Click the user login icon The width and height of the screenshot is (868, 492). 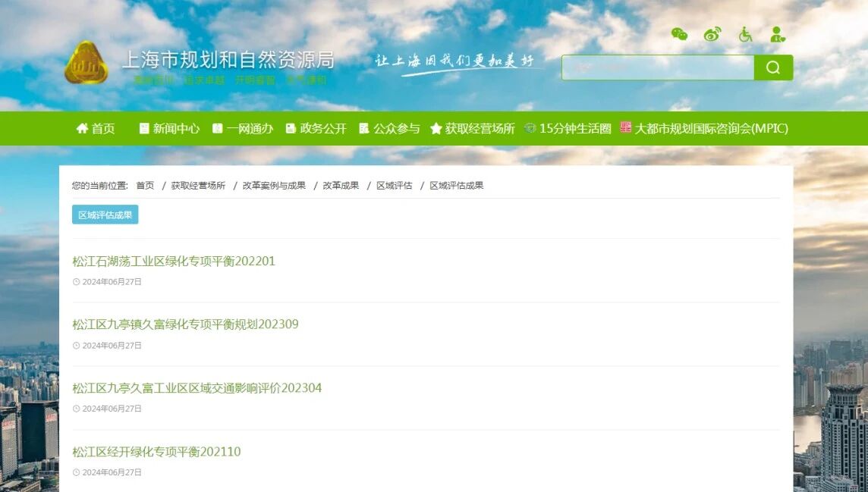[x=778, y=34]
